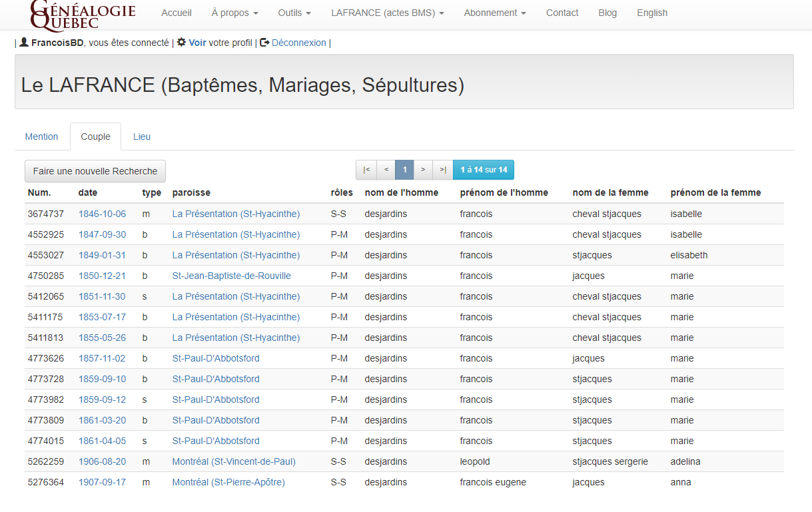Click the first name 'adelina'
Screen dimensions: 812x512
tap(687, 461)
